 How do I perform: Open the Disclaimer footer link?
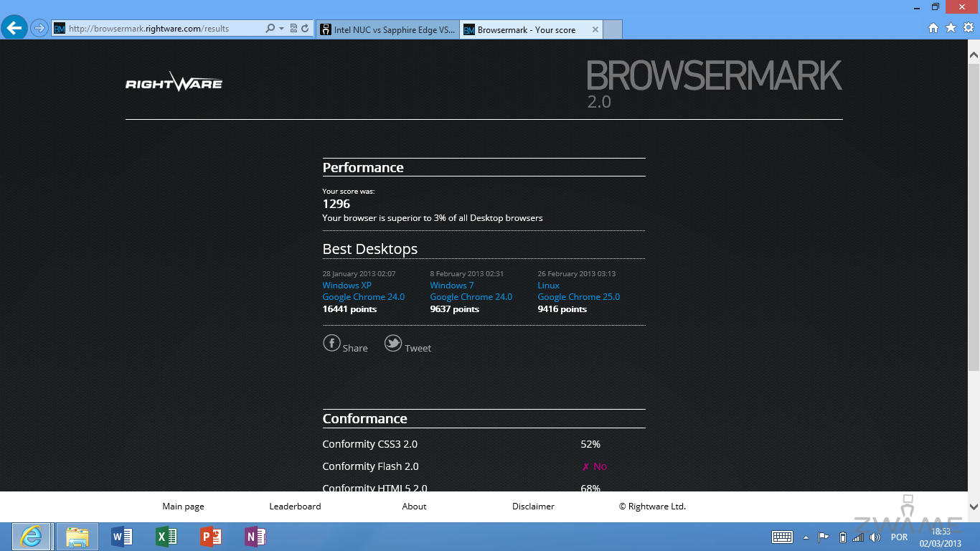[534, 507]
